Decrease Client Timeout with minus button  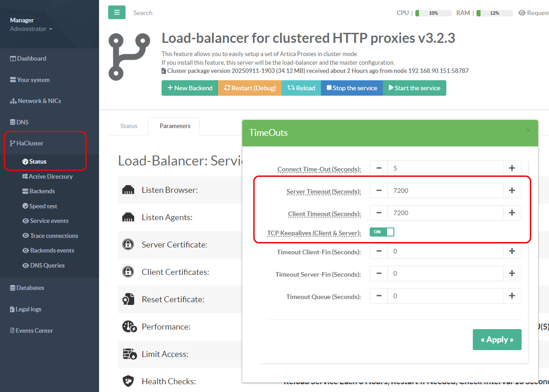coord(379,213)
